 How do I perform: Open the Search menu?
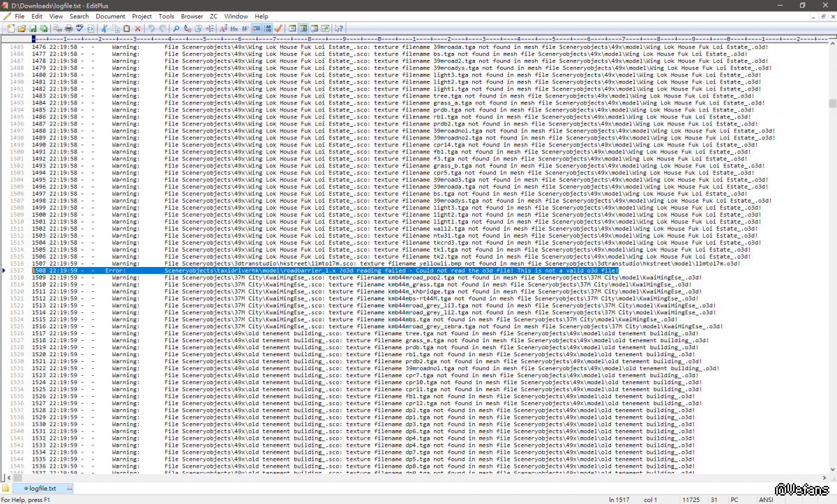click(80, 16)
